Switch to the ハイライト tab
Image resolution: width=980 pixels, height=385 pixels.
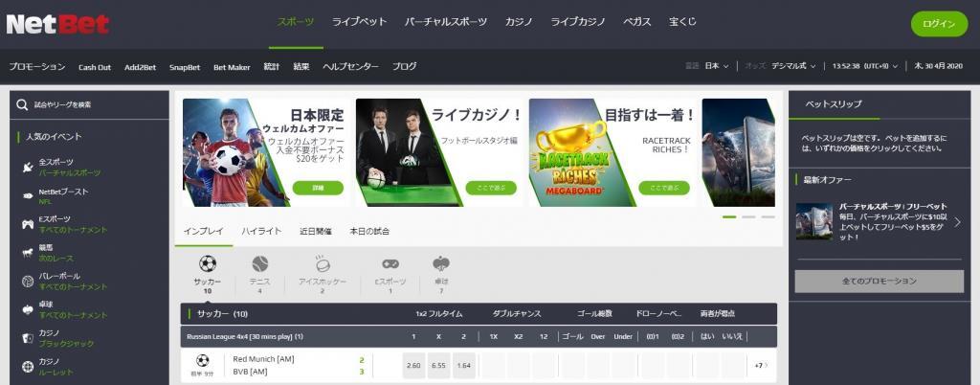261,231
